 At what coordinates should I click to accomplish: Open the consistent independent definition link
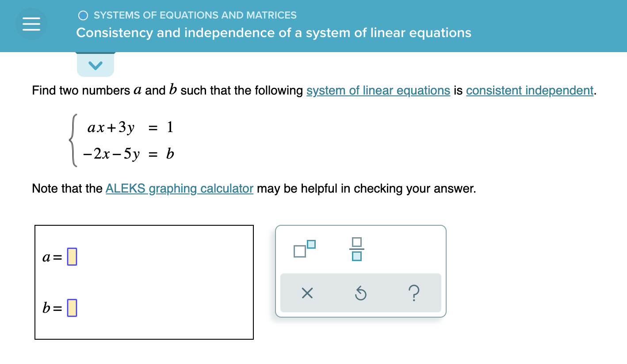529,91
